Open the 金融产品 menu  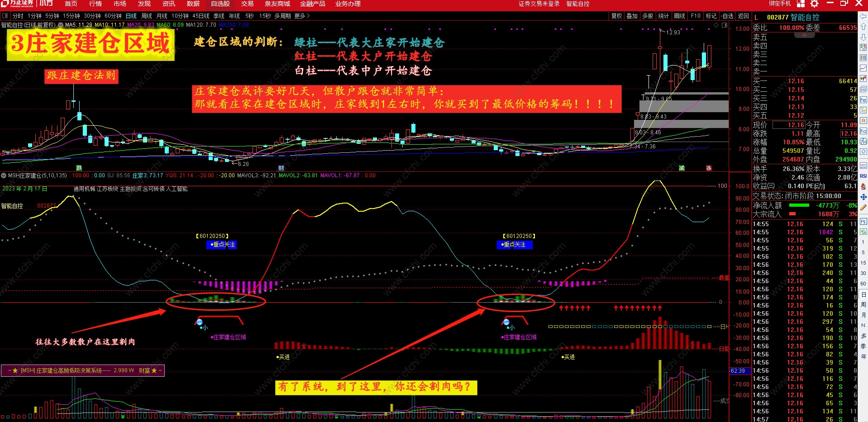313,4
